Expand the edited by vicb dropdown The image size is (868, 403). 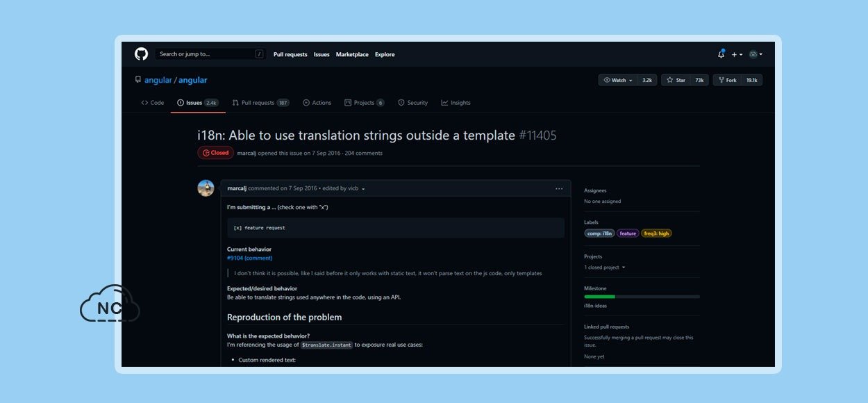344,188
